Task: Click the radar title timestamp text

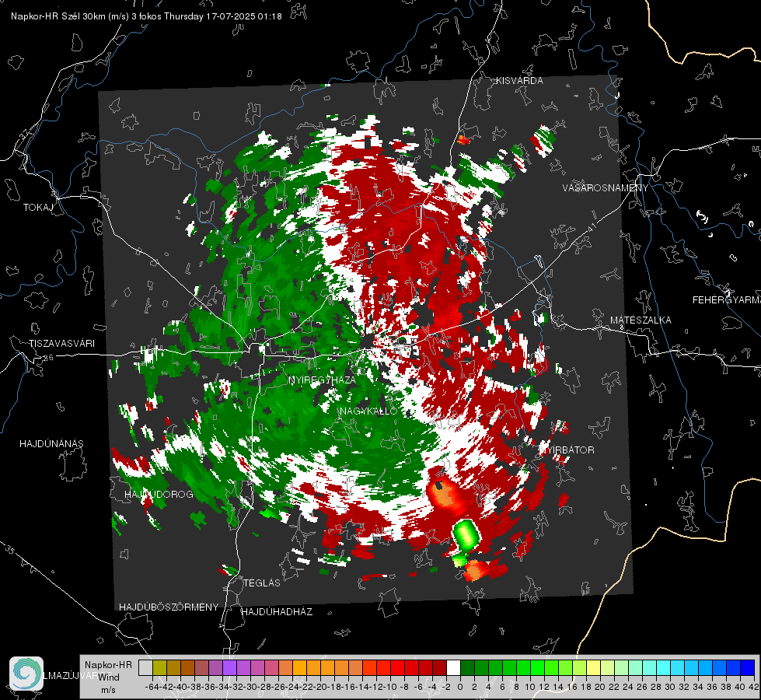Action: pyautogui.click(x=146, y=16)
